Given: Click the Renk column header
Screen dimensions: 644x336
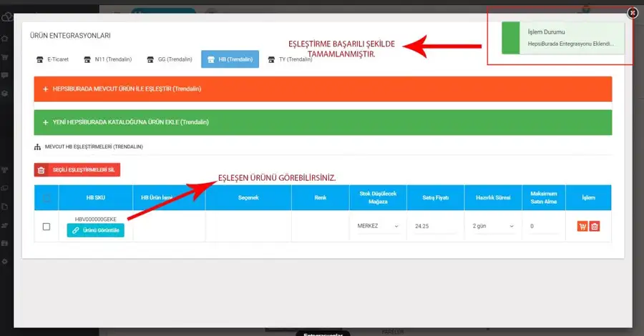Looking at the screenshot, I should point(321,198).
